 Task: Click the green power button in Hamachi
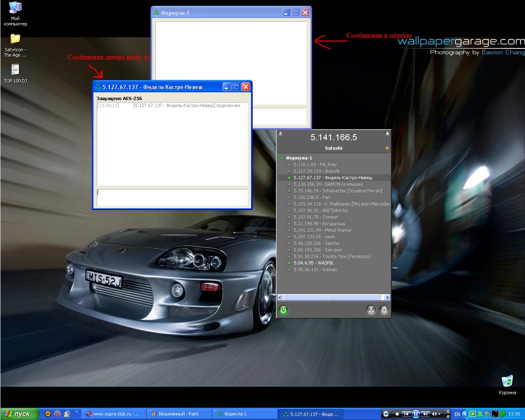[x=283, y=310]
